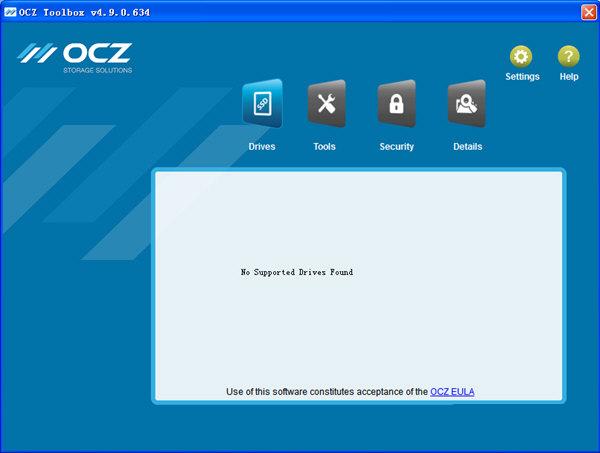The height and width of the screenshot is (453, 600).
Task: Switch to the Details label
Action: click(468, 147)
